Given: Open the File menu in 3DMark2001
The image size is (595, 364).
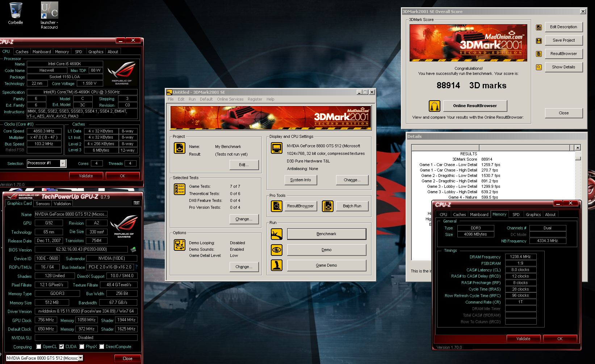Looking at the screenshot, I should click(x=171, y=99).
